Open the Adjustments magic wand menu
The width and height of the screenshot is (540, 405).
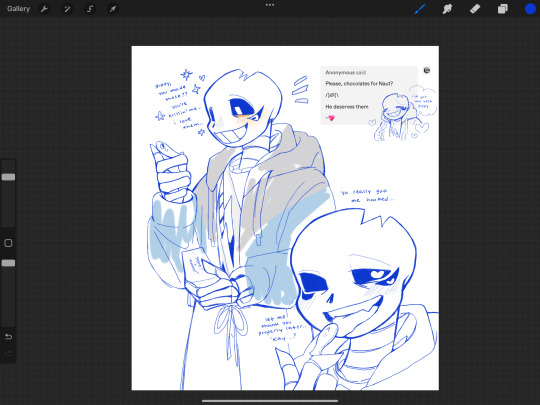point(67,9)
